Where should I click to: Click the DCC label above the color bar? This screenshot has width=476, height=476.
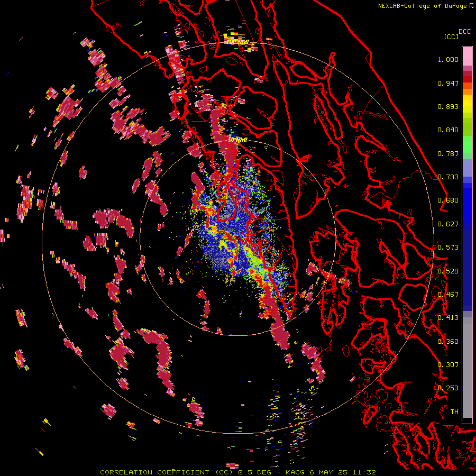(x=464, y=32)
